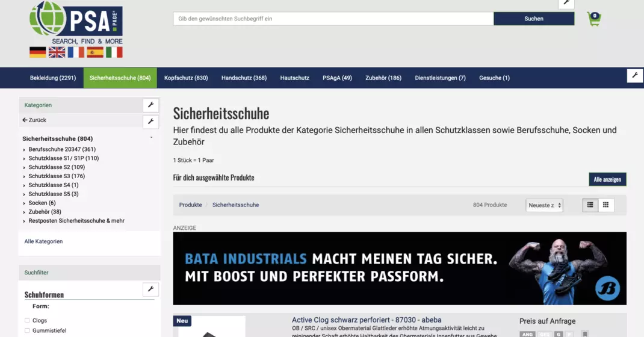This screenshot has height=337, width=644.
Task: Open the Bata Industrials advertisement banner
Action: (x=400, y=268)
